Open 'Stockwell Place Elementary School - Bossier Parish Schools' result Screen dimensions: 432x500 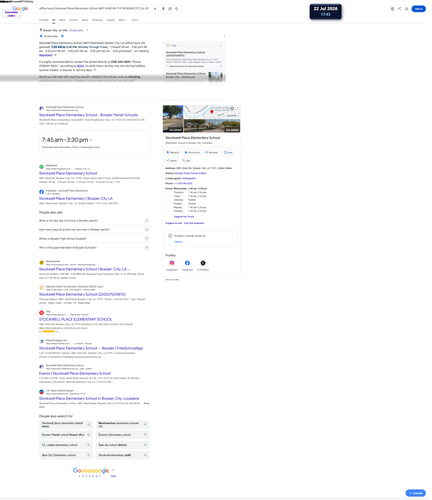[x=88, y=115]
